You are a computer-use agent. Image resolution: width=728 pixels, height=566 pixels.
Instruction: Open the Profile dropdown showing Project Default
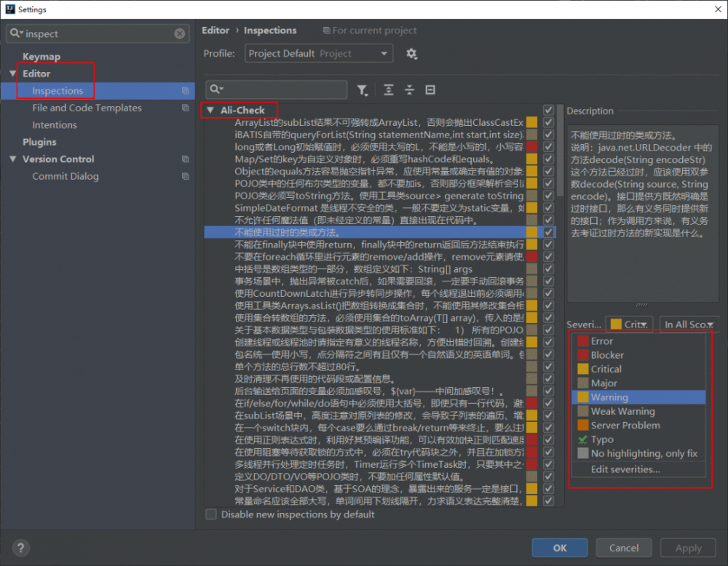click(x=318, y=53)
